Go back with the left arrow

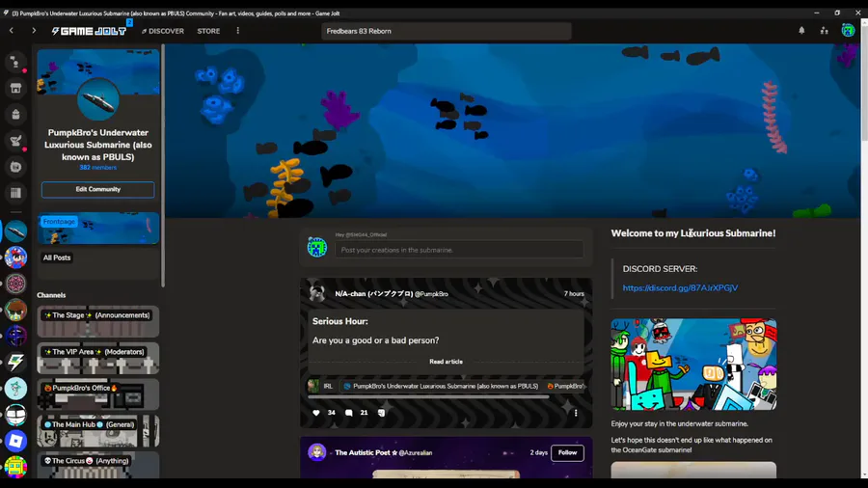(x=11, y=31)
